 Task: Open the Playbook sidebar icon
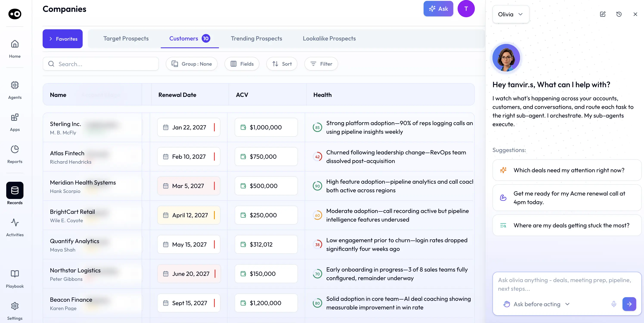tap(15, 274)
